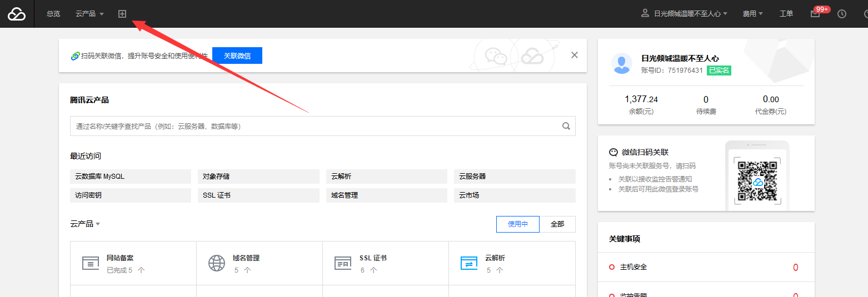868x297 pixels.
Task: Click the clock icon in the top bar
Action: coord(842,14)
